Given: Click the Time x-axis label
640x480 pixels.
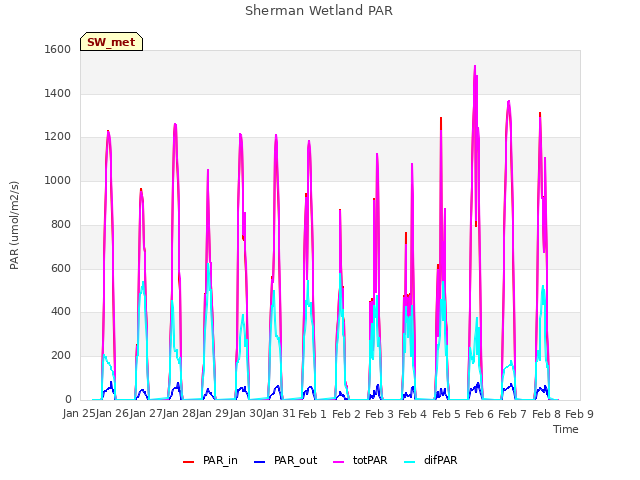Looking at the screenshot, I should click(x=566, y=429).
